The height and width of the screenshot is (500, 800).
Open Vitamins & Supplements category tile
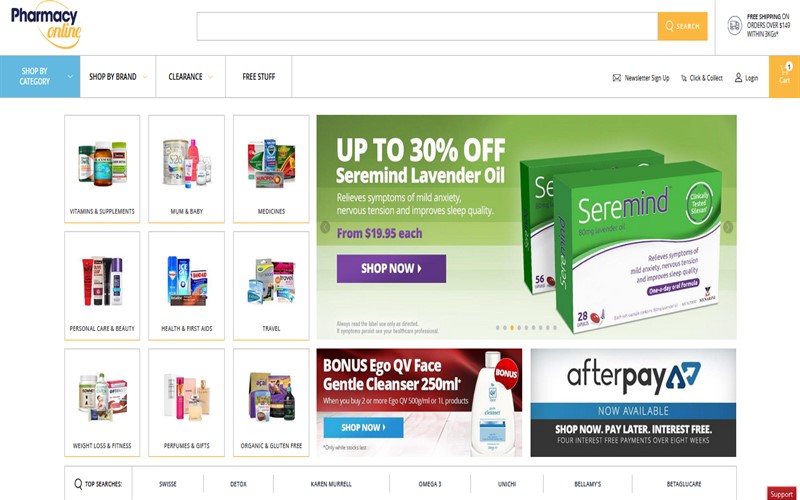tap(102, 169)
